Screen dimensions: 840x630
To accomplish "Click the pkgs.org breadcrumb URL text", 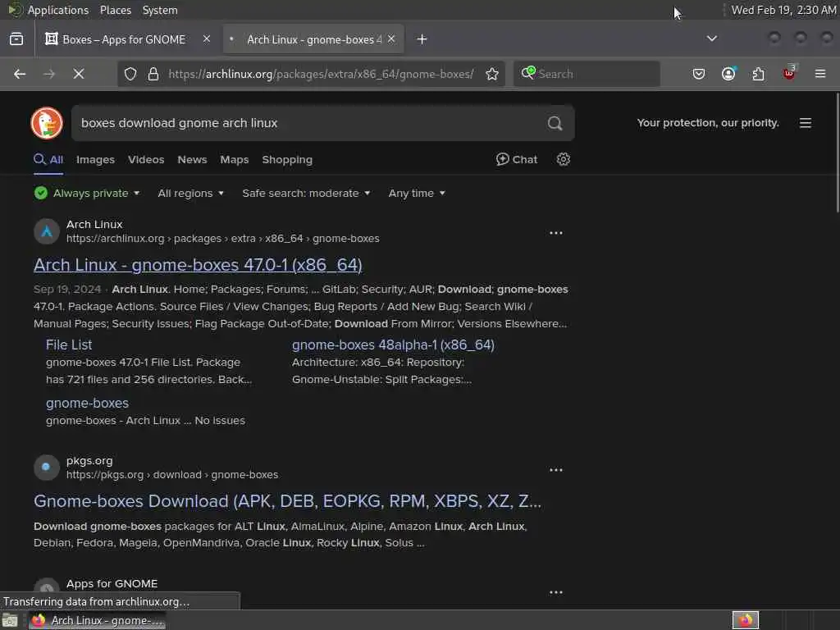I will pyautogui.click(x=172, y=475).
